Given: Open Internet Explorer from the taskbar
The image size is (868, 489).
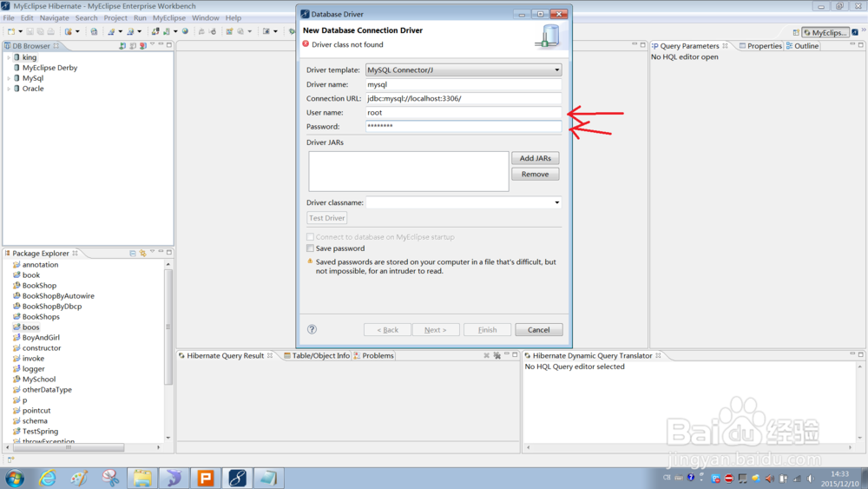Looking at the screenshot, I should click(48, 478).
